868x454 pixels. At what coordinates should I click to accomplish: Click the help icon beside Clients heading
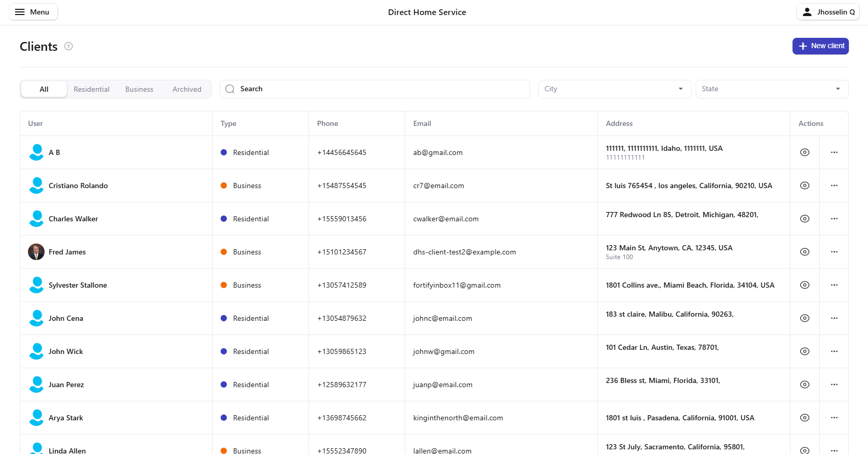click(x=68, y=46)
